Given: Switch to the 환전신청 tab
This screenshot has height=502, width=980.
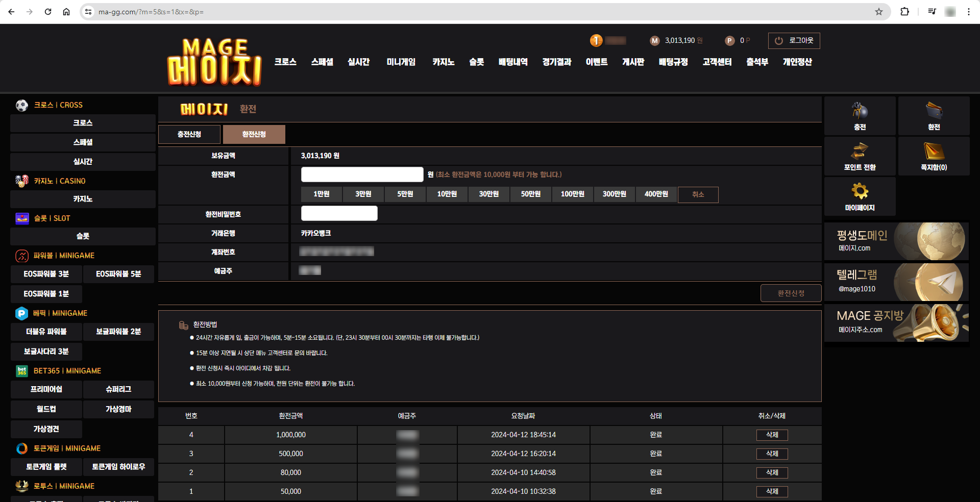Looking at the screenshot, I should tap(254, 134).
